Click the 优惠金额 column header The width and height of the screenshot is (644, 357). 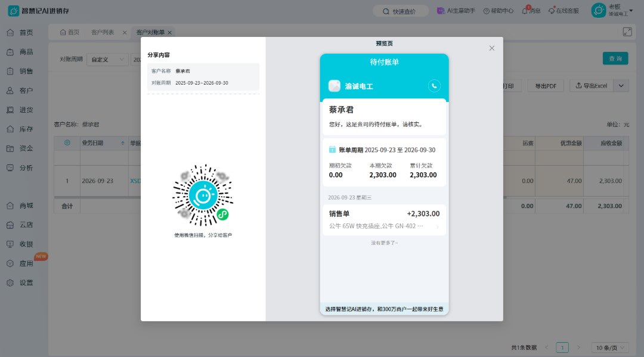571,143
